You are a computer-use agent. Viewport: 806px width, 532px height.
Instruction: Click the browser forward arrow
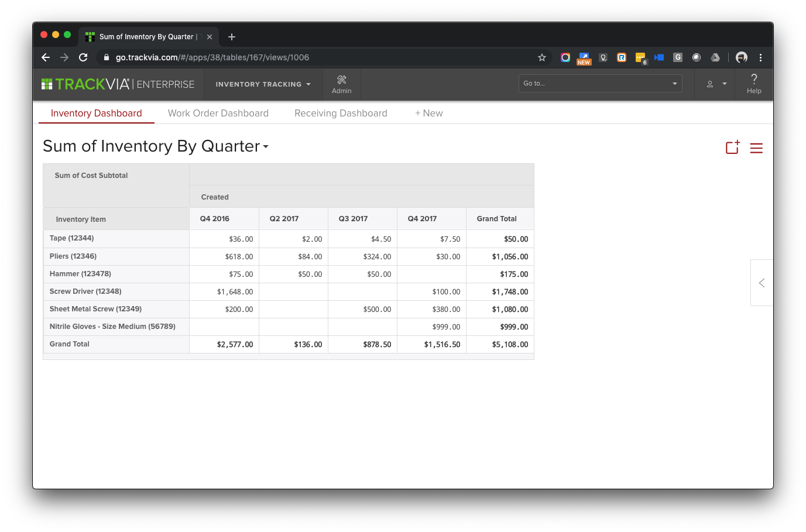click(x=64, y=57)
